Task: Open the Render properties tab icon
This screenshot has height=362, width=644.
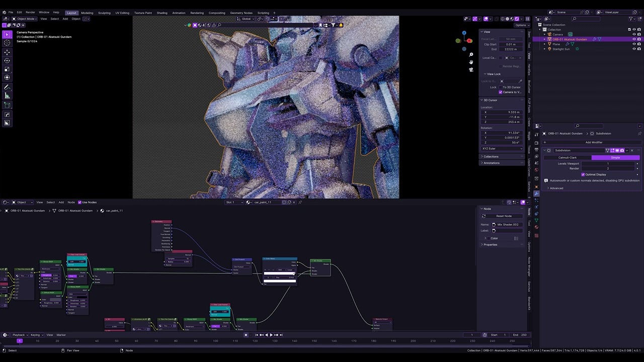Action: click(x=536, y=142)
